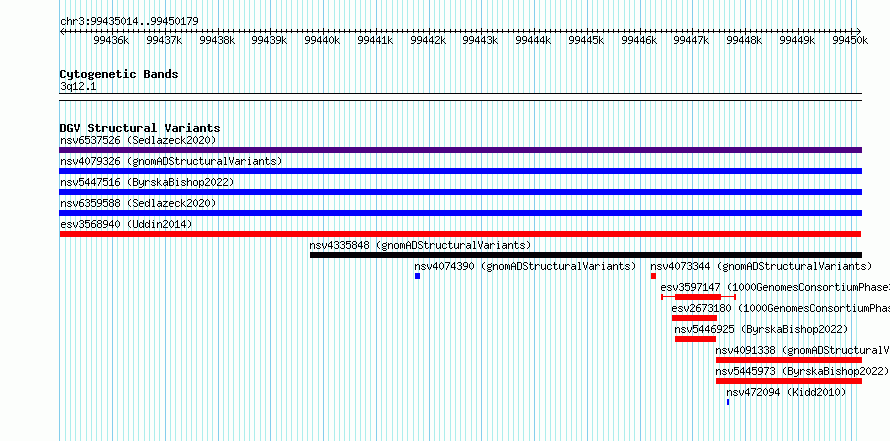
Task: Select the blue bar under nsv5447516
Action: (460, 192)
